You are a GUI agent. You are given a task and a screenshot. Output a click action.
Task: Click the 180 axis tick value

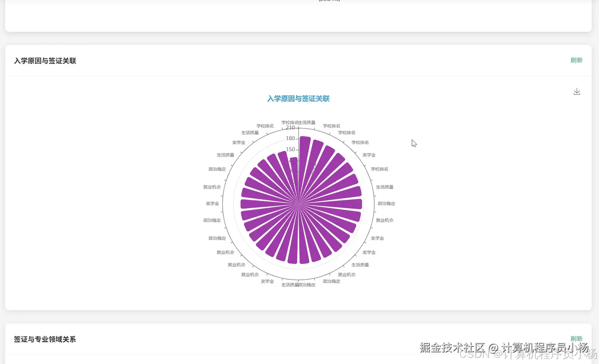(289, 138)
